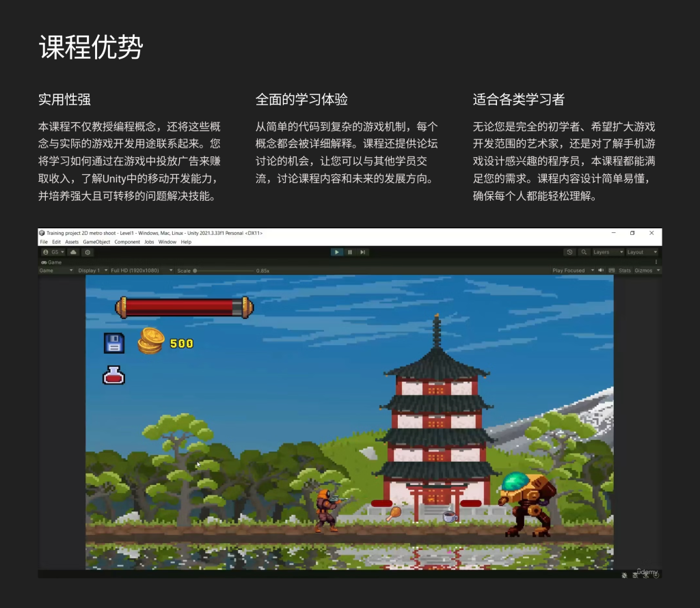Click the 课程优势 heading

(91, 47)
